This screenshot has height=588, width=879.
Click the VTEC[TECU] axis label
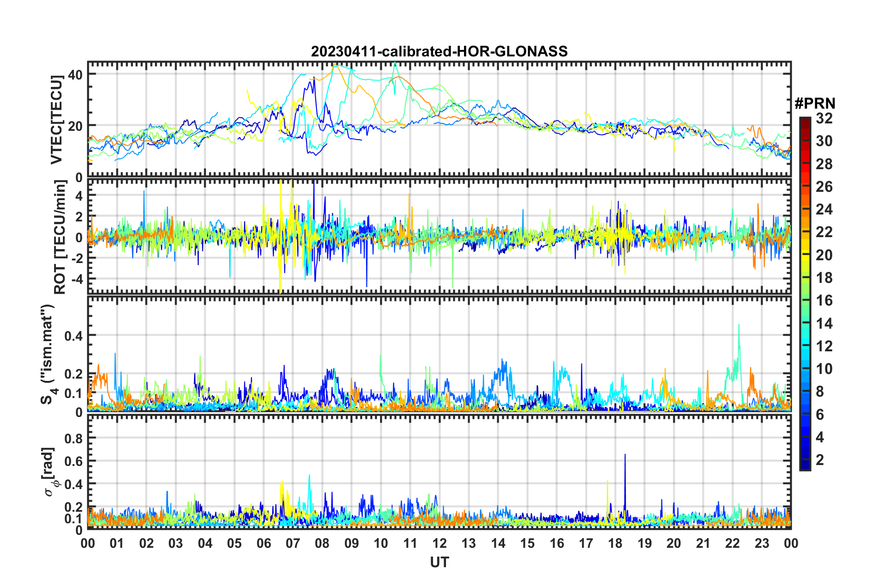tap(56, 120)
